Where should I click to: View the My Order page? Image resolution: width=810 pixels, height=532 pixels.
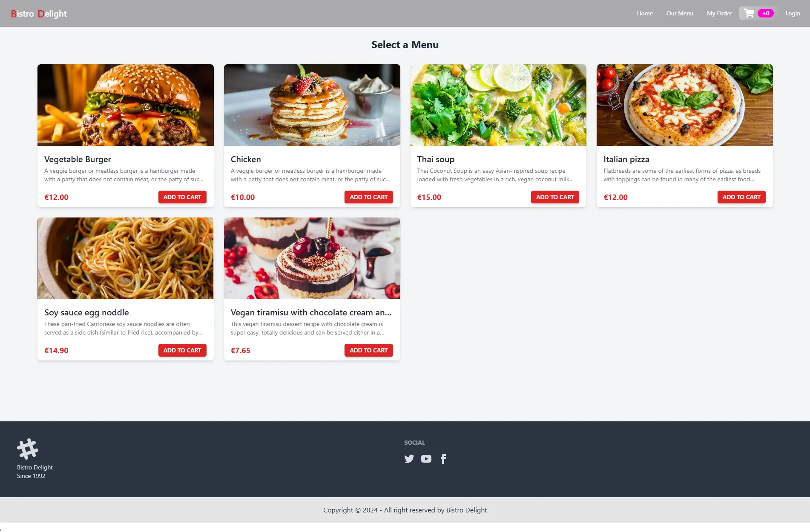tap(719, 13)
